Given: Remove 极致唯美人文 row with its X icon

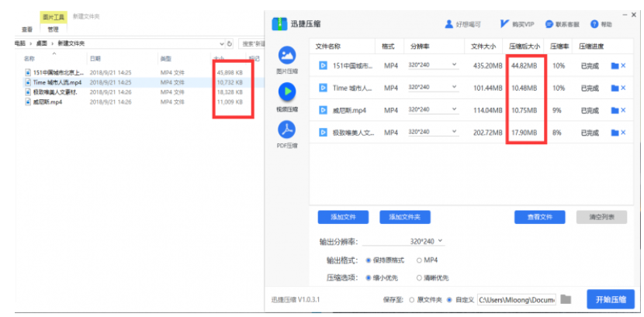Looking at the screenshot, I should coord(623,132).
